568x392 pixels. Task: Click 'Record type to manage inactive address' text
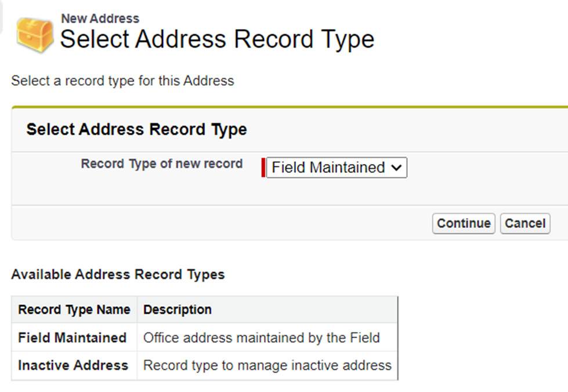[x=267, y=365]
